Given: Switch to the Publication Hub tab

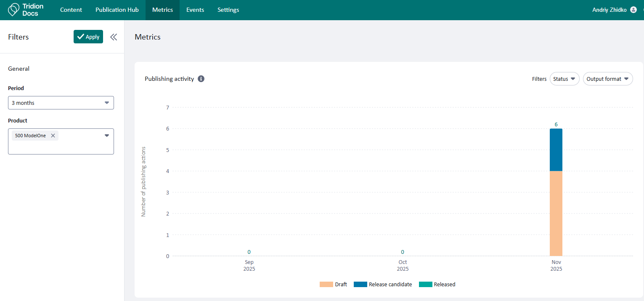Looking at the screenshot, I should [117, 10].
